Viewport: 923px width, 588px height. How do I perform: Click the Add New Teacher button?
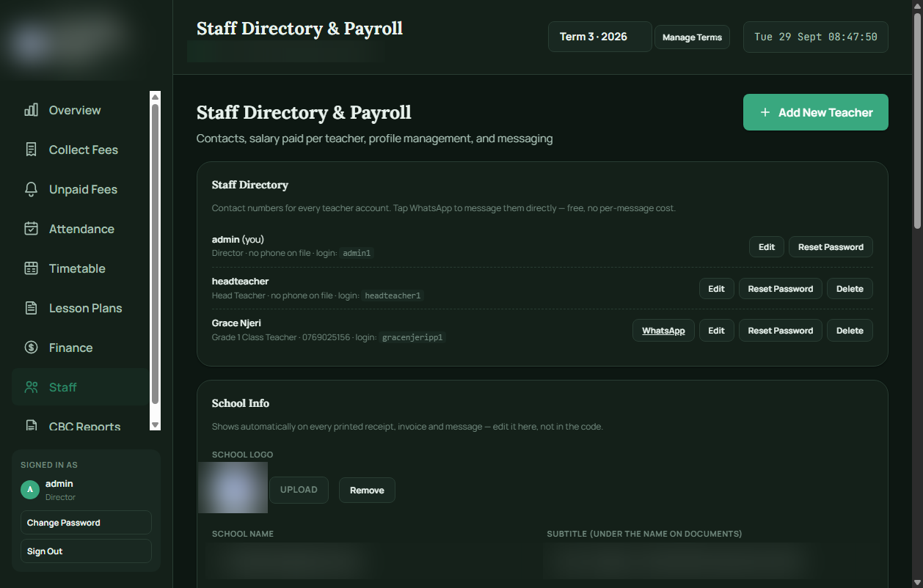(x=815, y=112)
